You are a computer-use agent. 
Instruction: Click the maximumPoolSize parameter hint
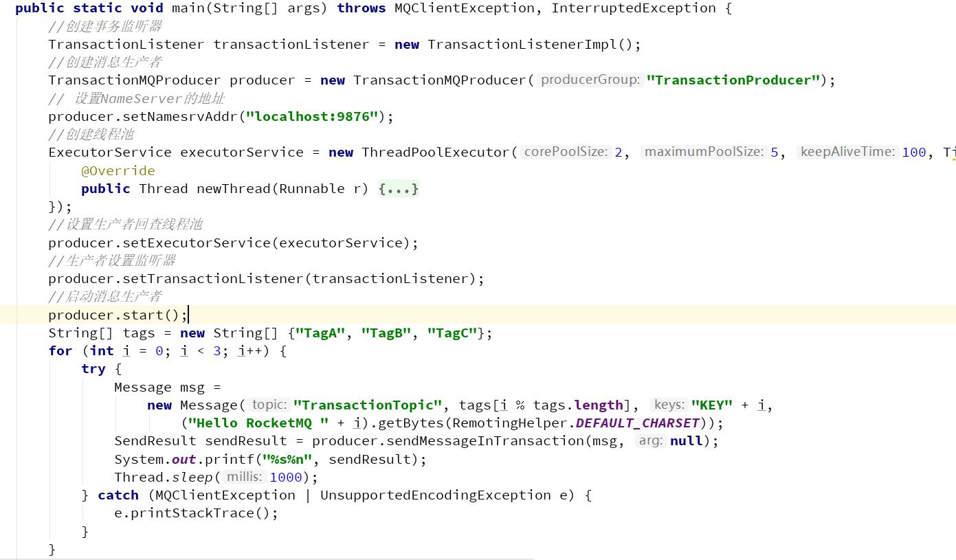pyautogui.click(x=703, y=152)
